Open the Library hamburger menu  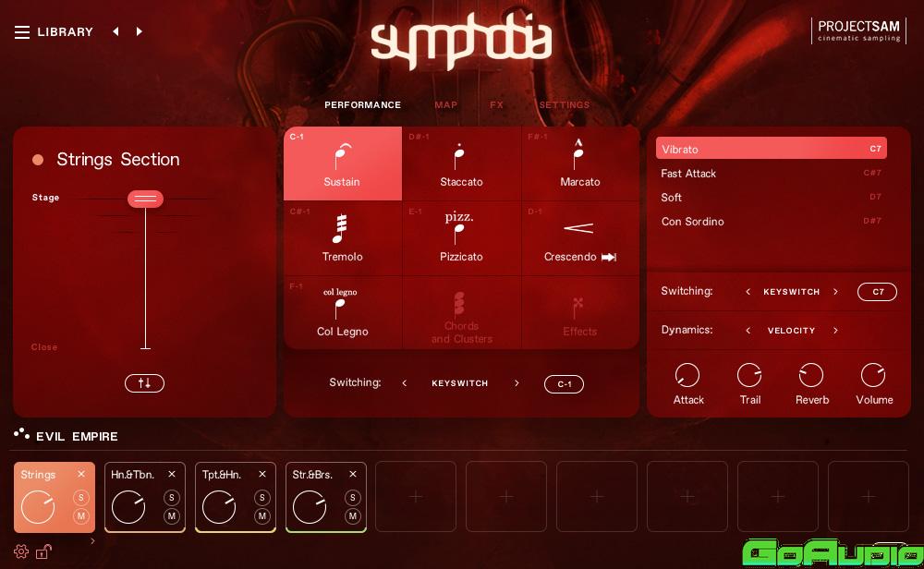click(x=22, y=32)
